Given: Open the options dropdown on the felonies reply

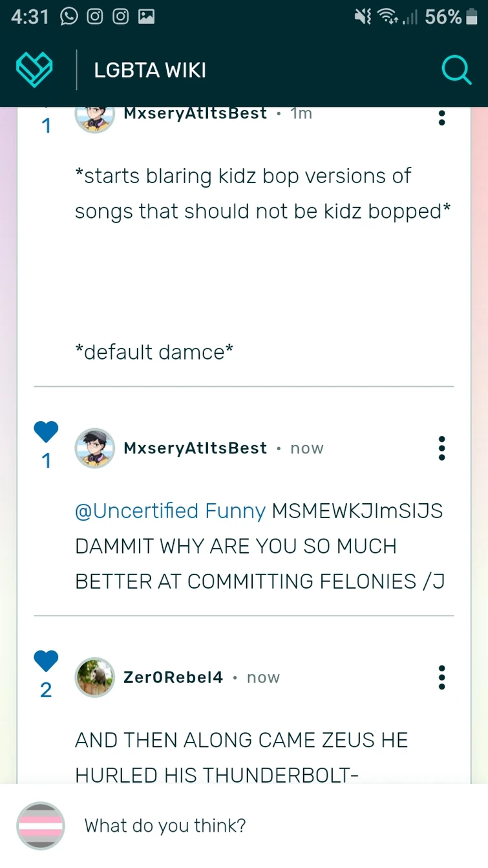Looking at the screenshot, I should coord(441,448).
